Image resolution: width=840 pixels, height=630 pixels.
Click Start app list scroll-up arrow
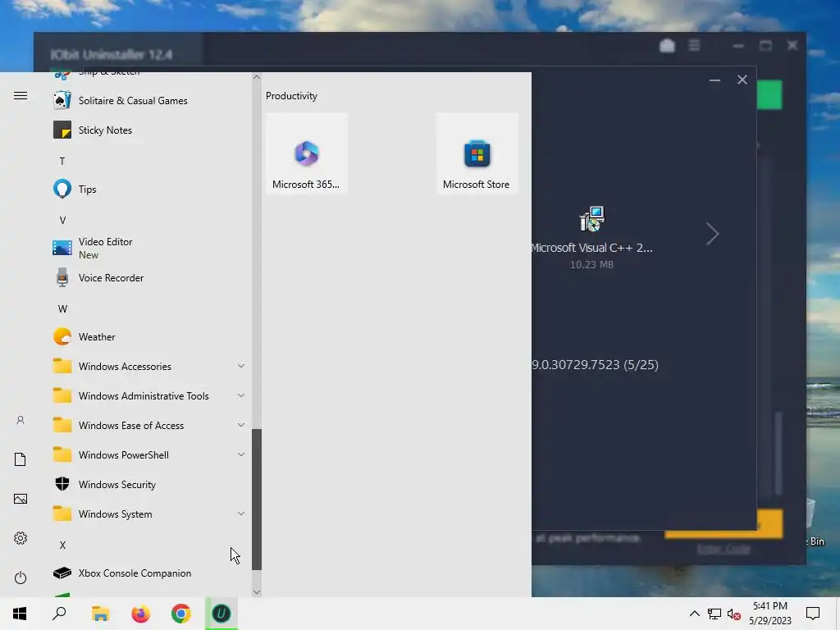257,77
